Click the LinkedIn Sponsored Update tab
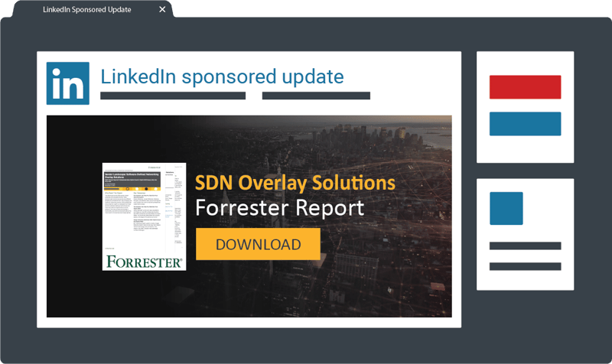 (x=93, y=9)
